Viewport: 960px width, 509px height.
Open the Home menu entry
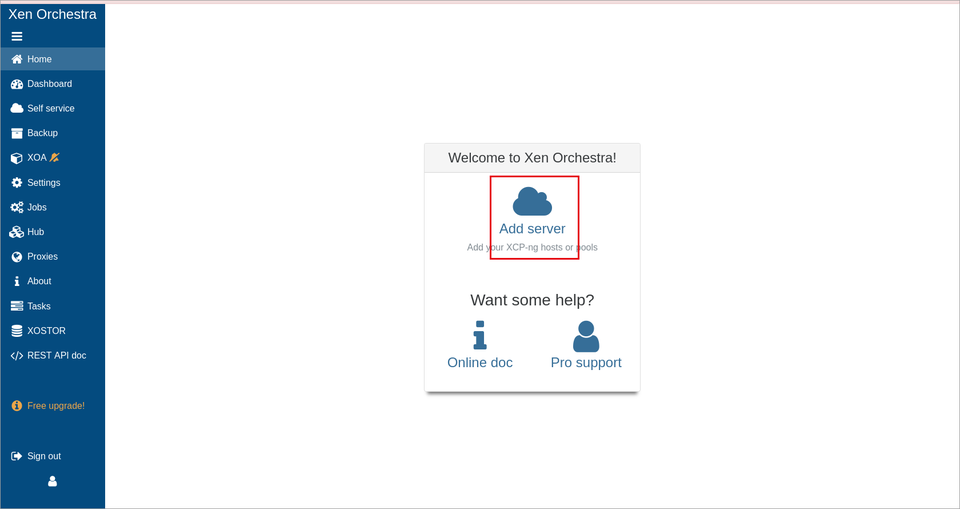[x=53, y=59]
